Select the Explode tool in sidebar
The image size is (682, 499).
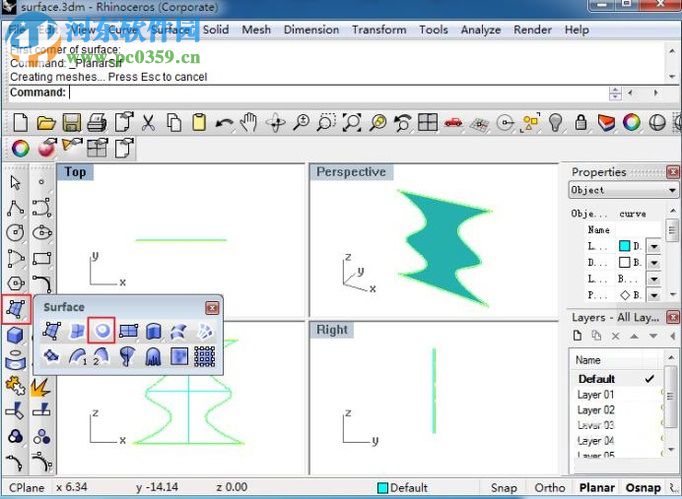40,388
